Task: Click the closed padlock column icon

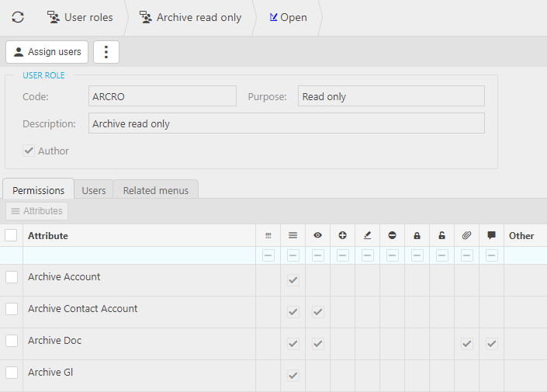Action: pos(417,235)
